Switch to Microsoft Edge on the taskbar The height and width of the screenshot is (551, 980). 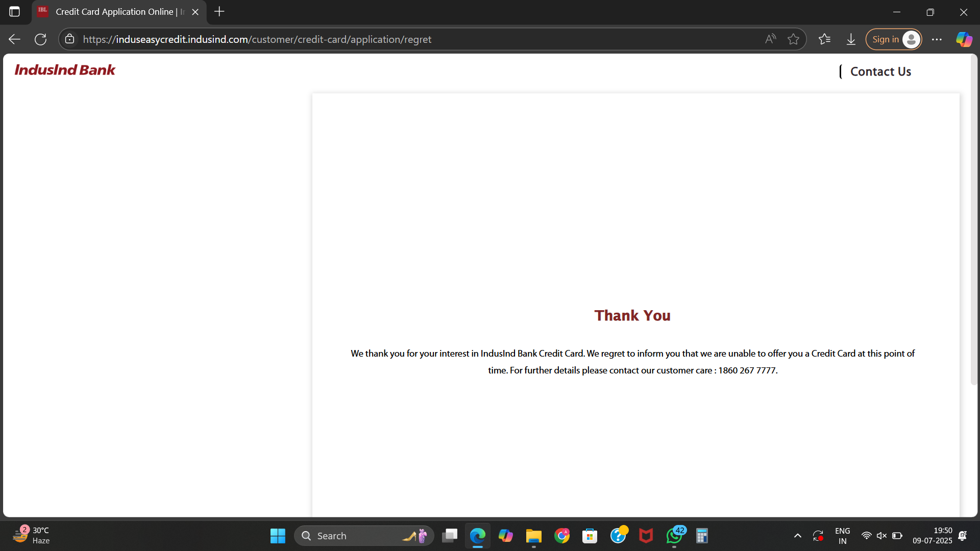pyautogui.click(x=478, y=536)
